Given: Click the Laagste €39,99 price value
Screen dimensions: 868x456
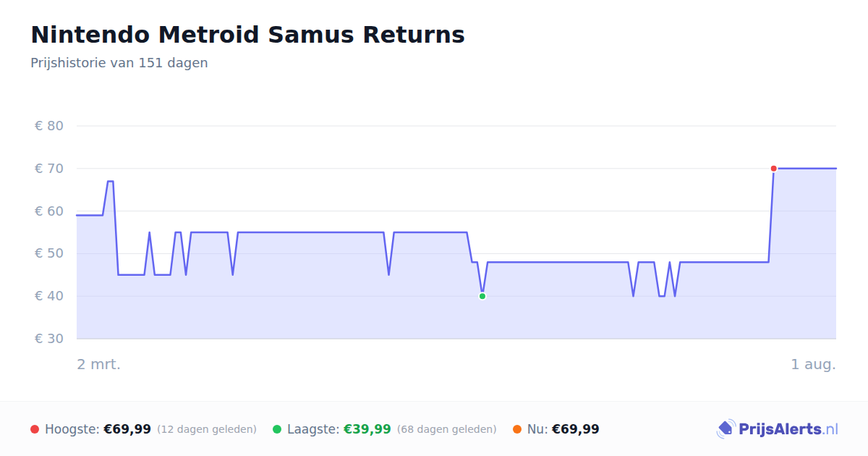Looking at the screenshot, I should coord(367,429).
